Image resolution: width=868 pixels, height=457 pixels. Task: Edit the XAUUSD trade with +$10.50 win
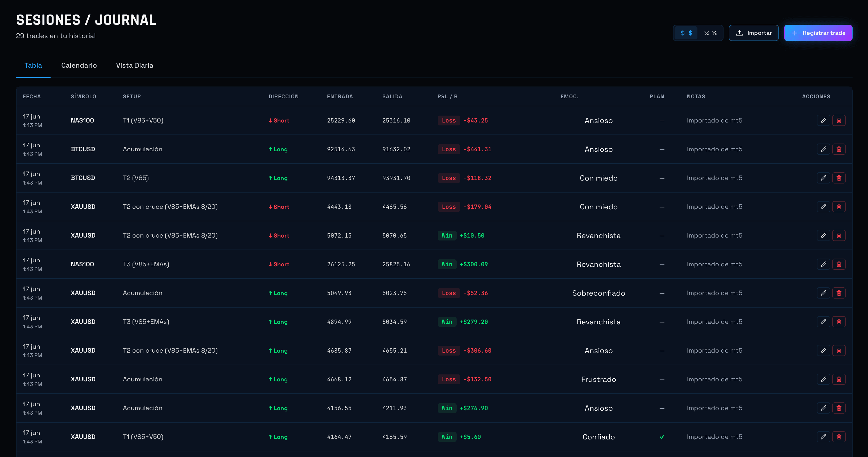pos(823,235)
